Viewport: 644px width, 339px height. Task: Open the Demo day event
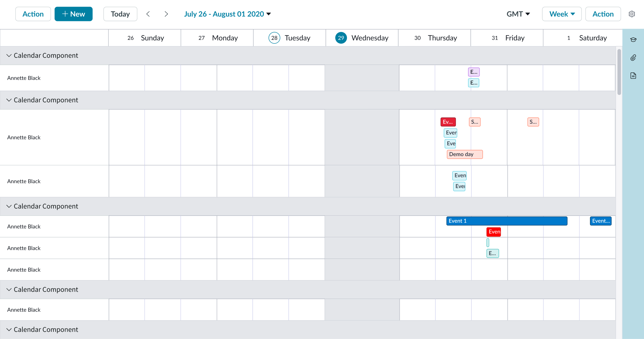[464, 154]
